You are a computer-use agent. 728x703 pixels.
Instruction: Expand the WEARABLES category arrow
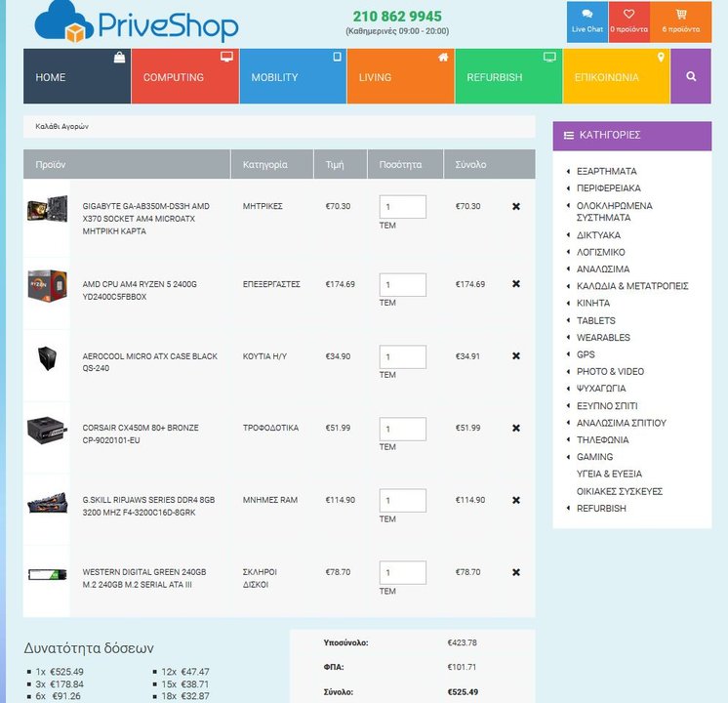pyautogui.click(x=568, y=337)
